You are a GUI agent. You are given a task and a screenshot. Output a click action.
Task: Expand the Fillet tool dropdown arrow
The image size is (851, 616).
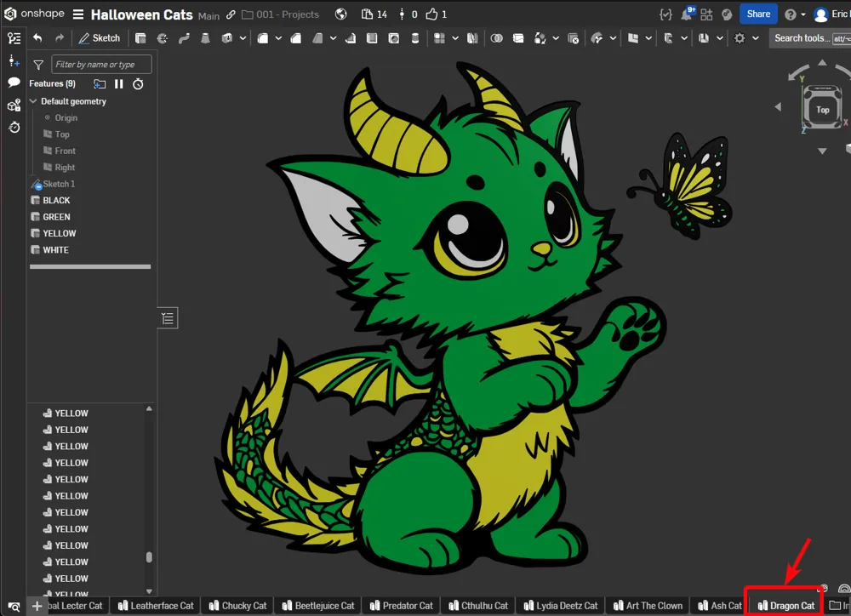[278, 38]
